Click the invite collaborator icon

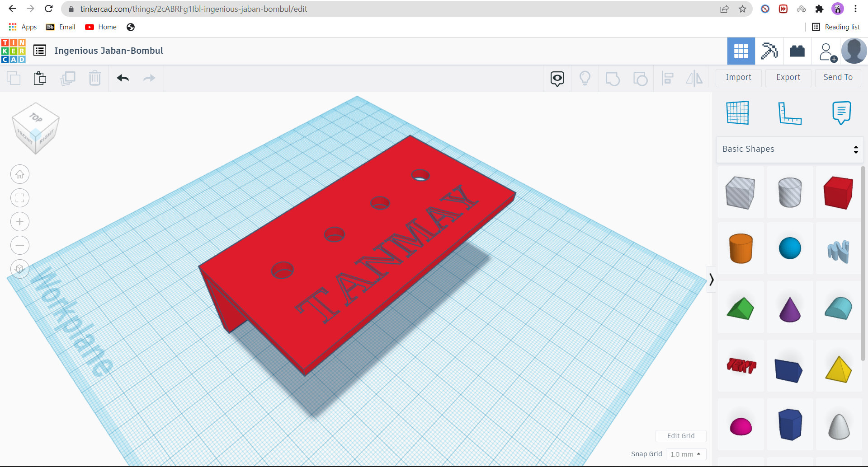coord(828,52)
